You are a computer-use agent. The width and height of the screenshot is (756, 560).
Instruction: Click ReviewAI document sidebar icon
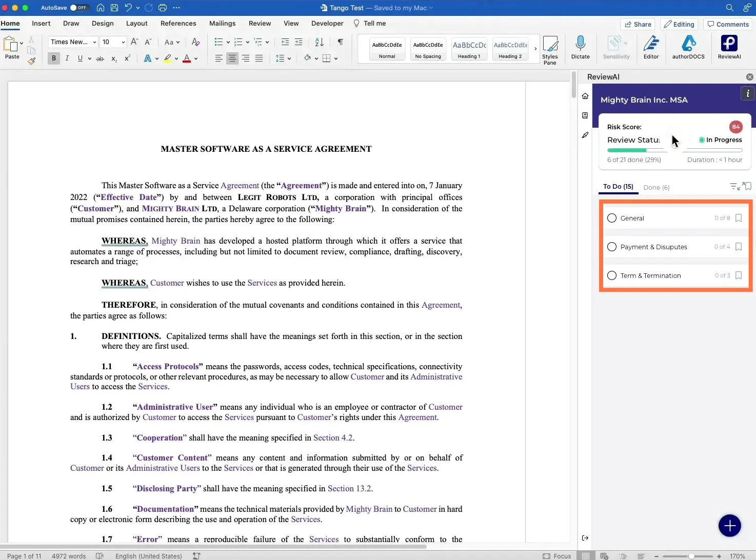click(585, 115)
